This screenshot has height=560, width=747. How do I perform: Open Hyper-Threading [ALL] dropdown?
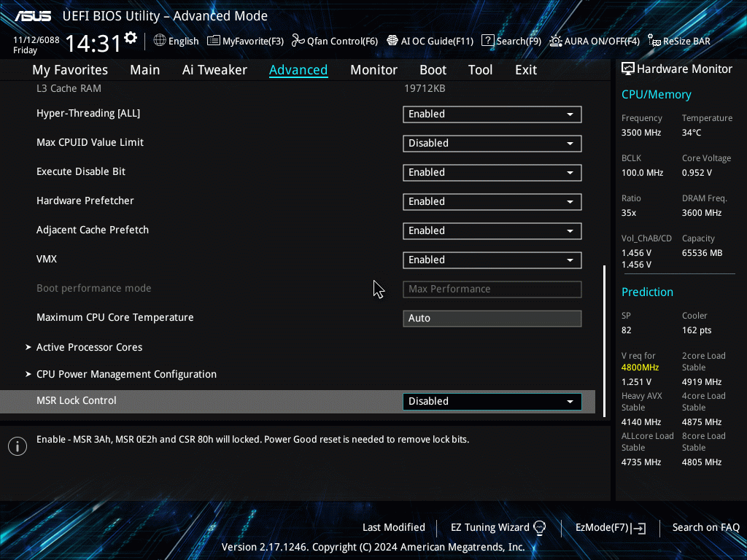point(492,114)
